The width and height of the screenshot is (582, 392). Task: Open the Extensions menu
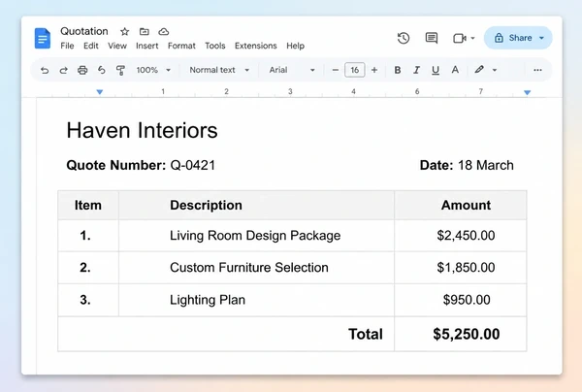pyautogui.click(x=256, y=46)
